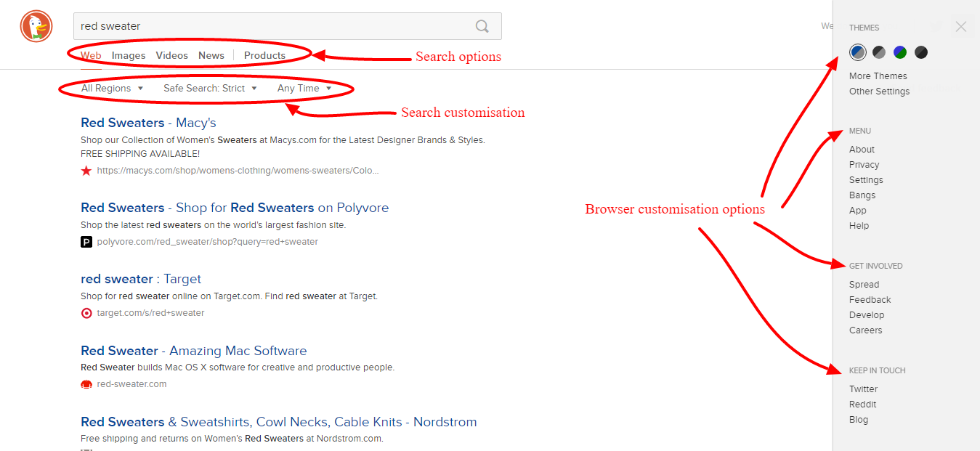Open Red Sweater - Amazing Mac Software result
Viewport: 980px width, 451px height.
point(194,351)
